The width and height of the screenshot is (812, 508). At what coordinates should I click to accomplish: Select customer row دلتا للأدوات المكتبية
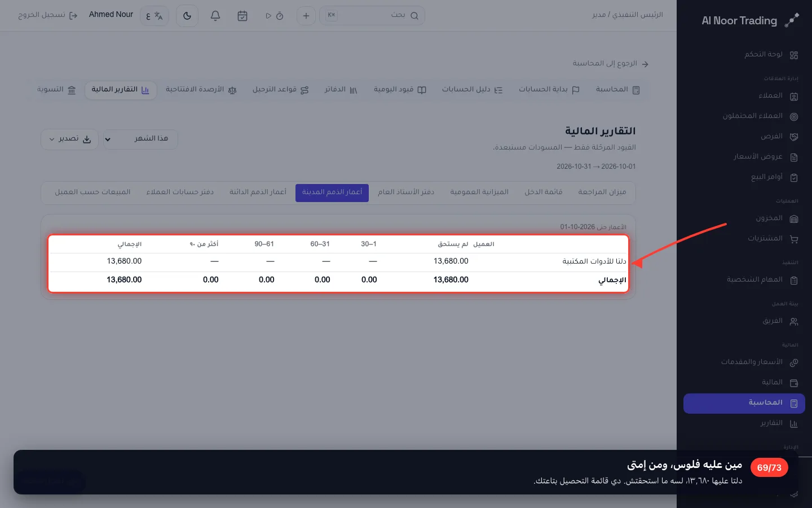coord(338,261)
